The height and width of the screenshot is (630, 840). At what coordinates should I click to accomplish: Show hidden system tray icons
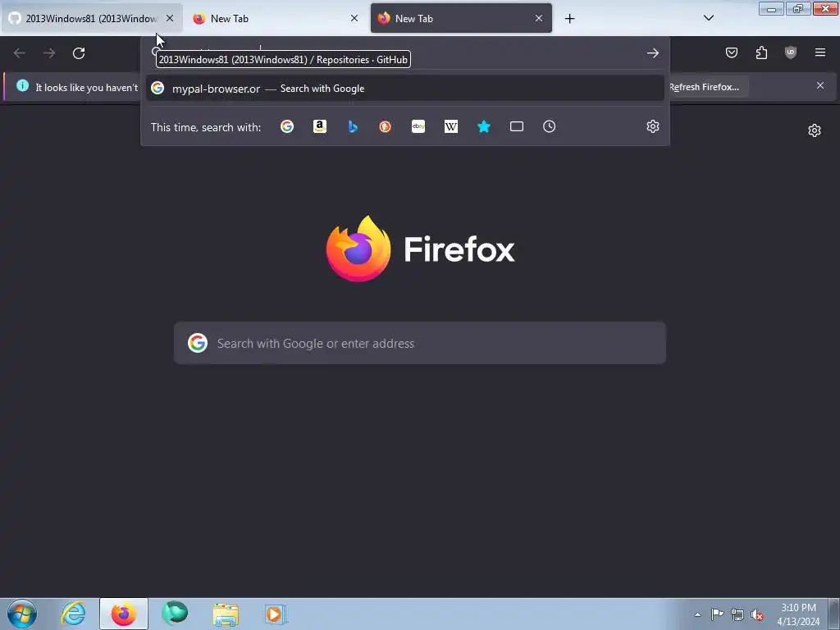coord(697,615)
